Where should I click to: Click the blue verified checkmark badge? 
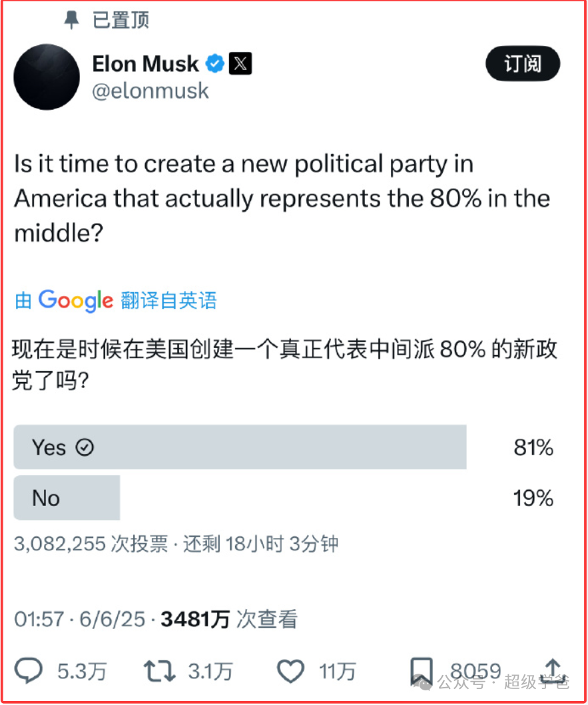pos(214,64)
